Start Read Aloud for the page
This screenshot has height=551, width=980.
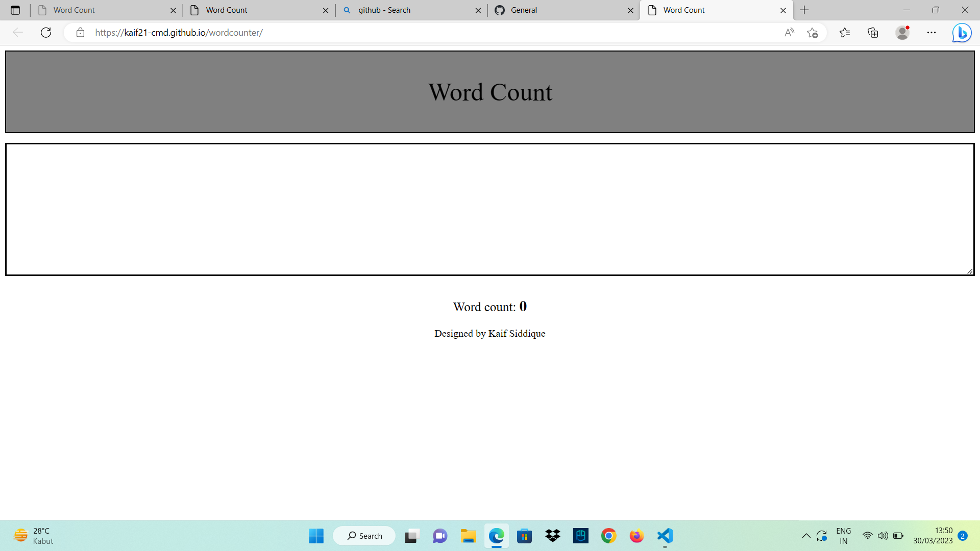click(789, 33)
